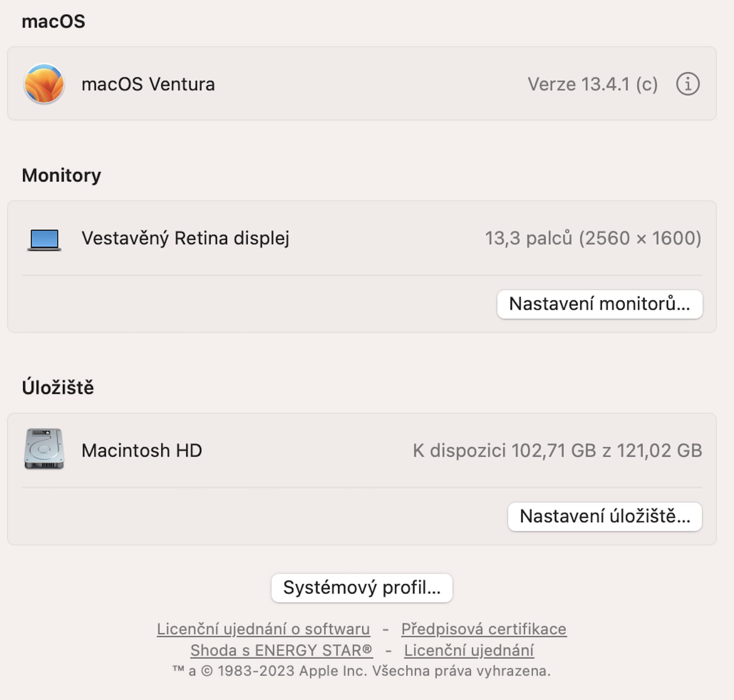Viewport: 734px width, 700px height.
Task: Select the Macintosh HD name label
Action: point(142,451)
